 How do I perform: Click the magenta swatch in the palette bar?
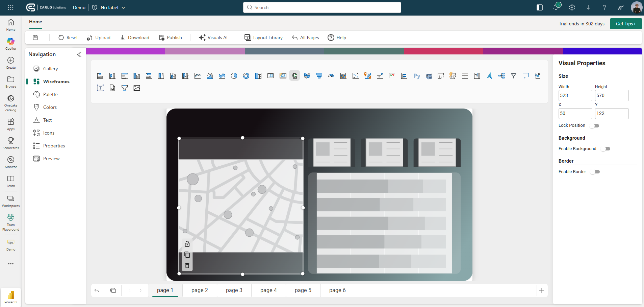click(125, 51)
